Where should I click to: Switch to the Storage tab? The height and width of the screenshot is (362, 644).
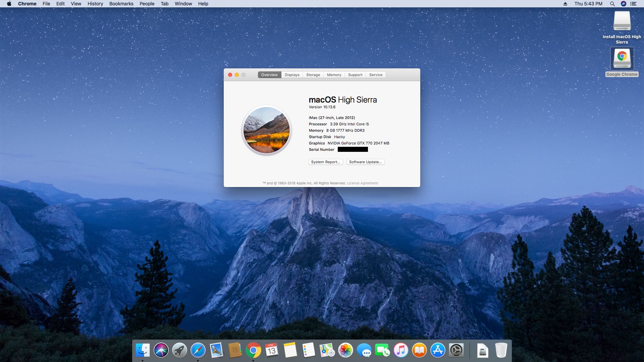(313, 75)
